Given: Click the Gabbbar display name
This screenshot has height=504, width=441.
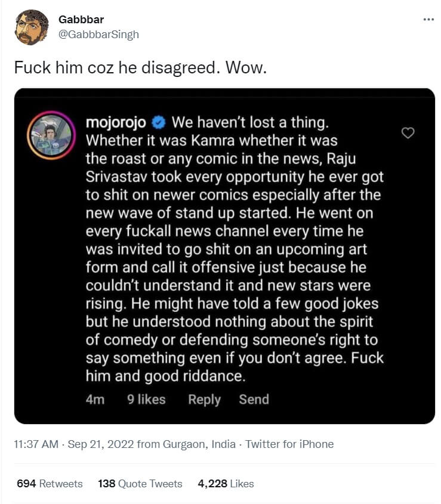Looking at the screenshot, I should 81,20.
